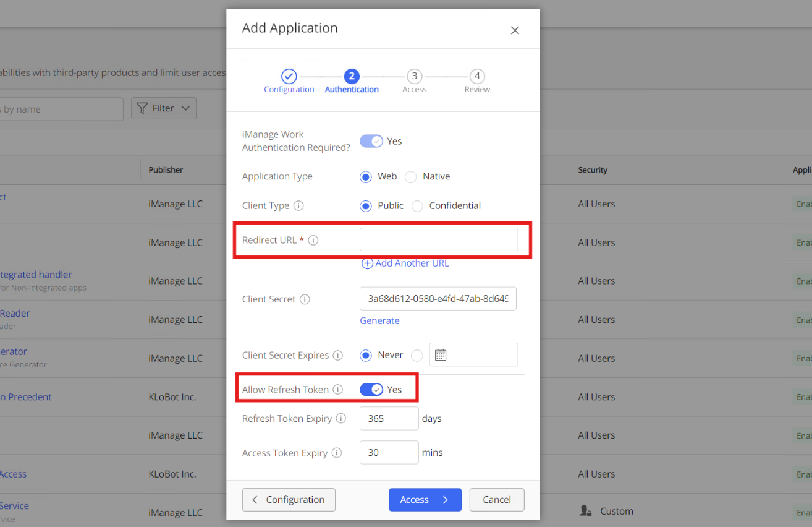This screenshot has width=812, height=527.
Task: Click the funnel icon on the Filter button
Action: tap(142, 108)
